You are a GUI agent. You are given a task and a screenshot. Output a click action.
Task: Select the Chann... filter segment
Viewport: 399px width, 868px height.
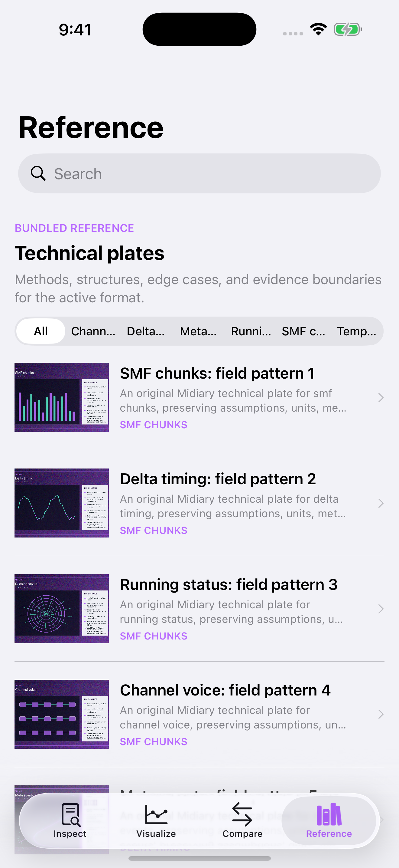tap(93, 331)
